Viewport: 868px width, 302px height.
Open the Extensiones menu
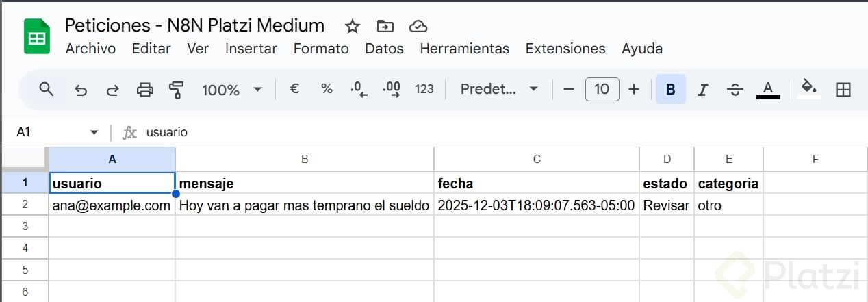point(565,49)
